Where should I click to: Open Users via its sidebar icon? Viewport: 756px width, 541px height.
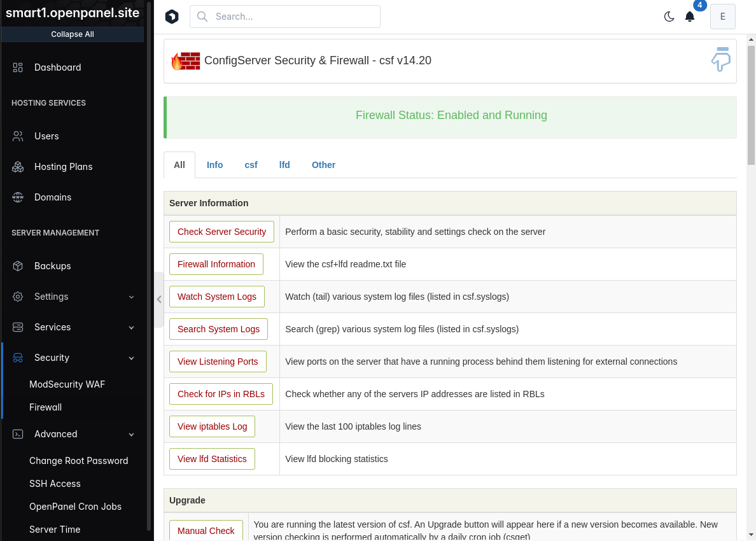pos(18,136)
